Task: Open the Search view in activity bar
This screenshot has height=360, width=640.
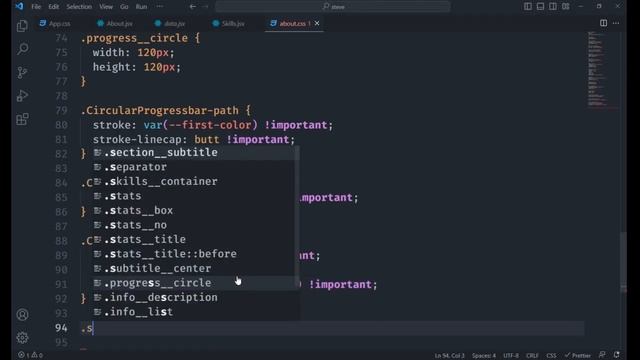Action: point(22,49)
